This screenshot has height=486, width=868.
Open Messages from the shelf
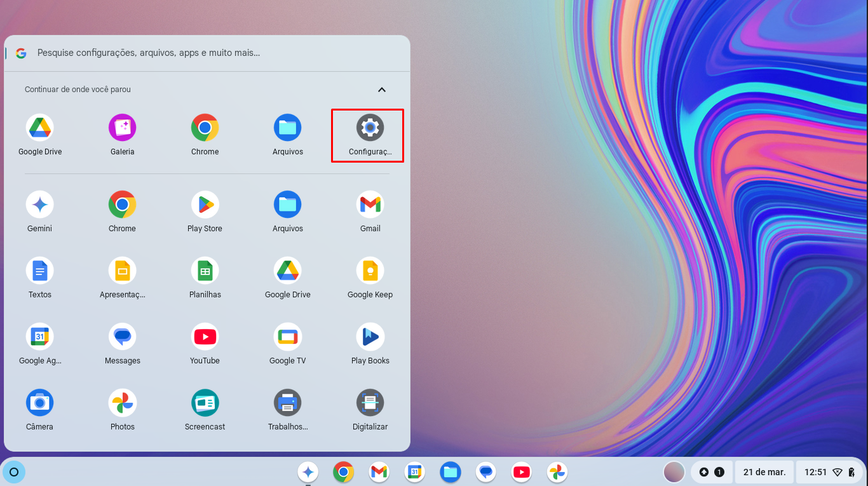(486, 472)
